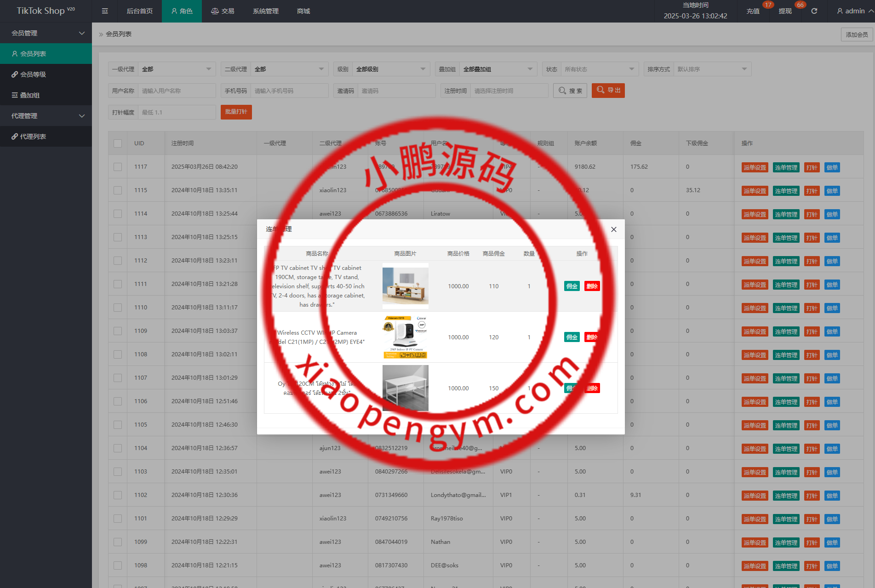The width and height of the screenshot is (875, 588).
Task: Check the checkbox for UID 1102
Action: point(118,495)
